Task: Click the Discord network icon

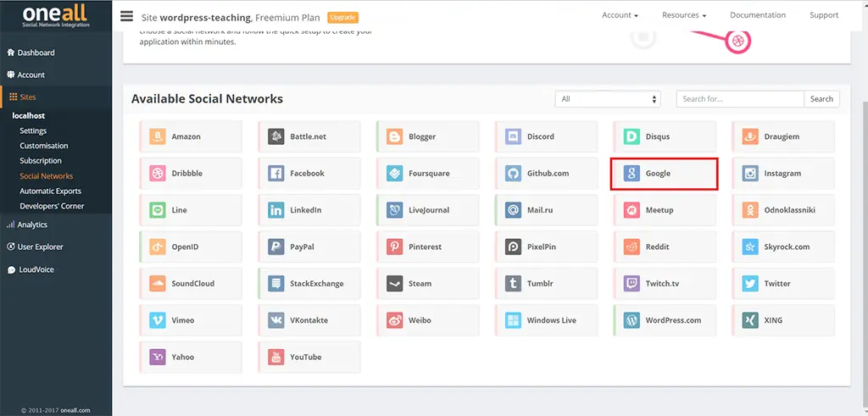Action: point(513,136)
